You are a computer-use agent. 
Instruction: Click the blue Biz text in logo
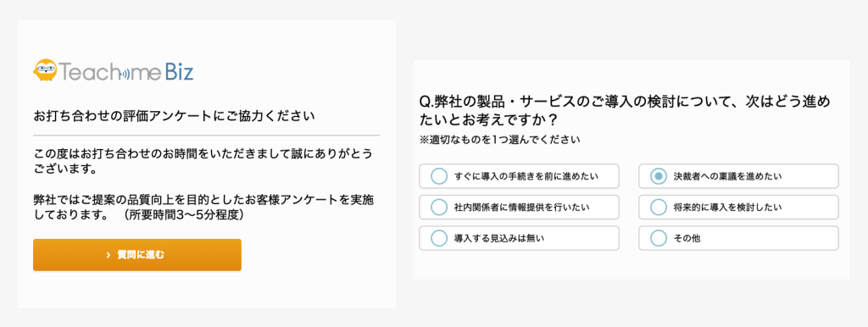point(178,72)
